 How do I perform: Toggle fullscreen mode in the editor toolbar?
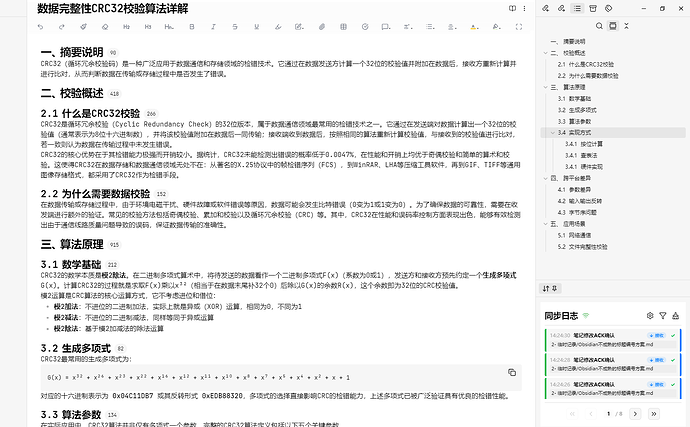pyautogui.click(x=519, y=27)
